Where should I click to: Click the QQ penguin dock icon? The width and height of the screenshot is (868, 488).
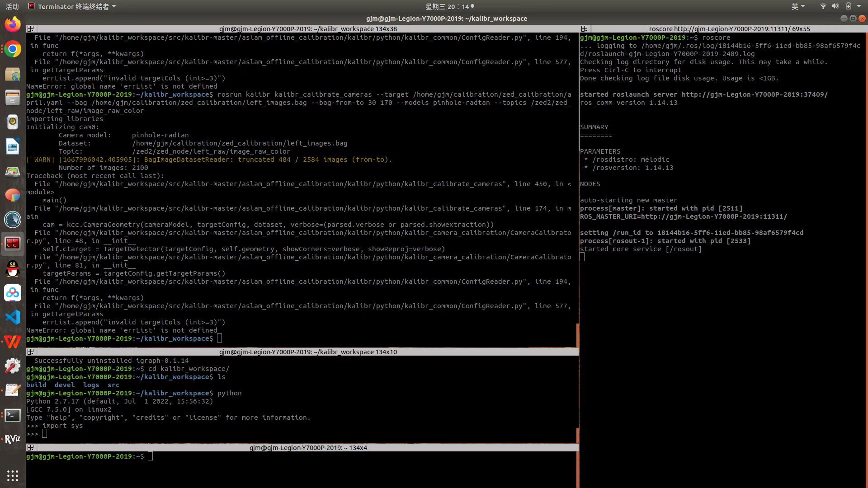13,269
